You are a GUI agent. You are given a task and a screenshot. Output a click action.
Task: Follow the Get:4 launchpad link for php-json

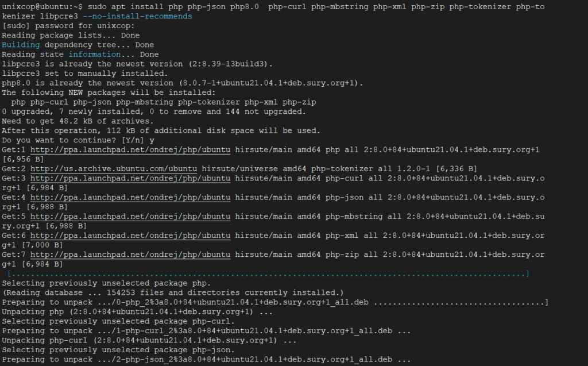(x=130, y=198)
